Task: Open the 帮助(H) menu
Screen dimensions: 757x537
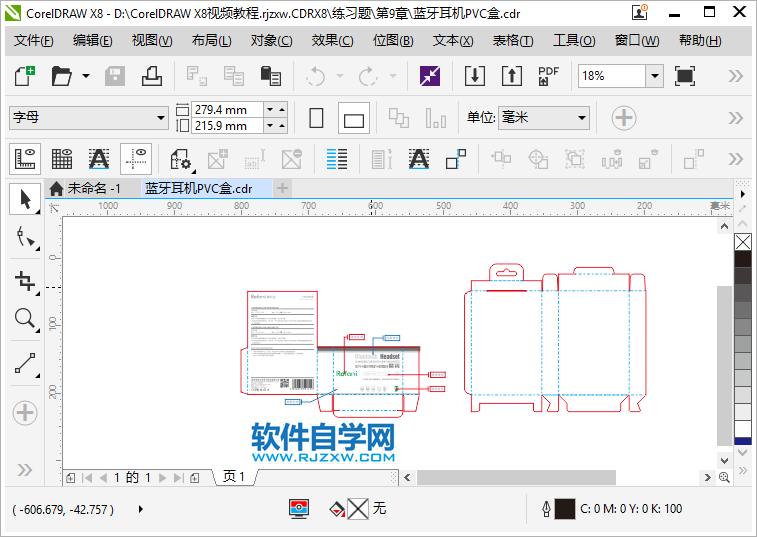Action: [700, 41]
